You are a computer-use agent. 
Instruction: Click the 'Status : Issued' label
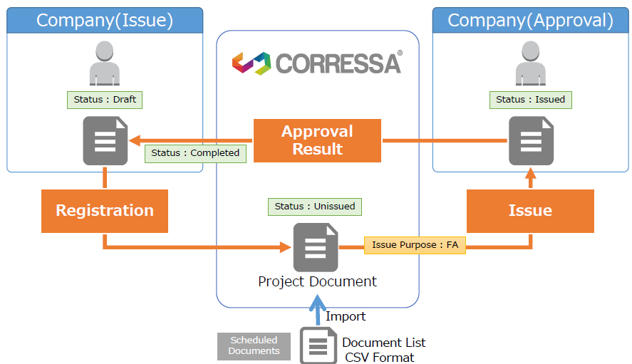point(530,100)
